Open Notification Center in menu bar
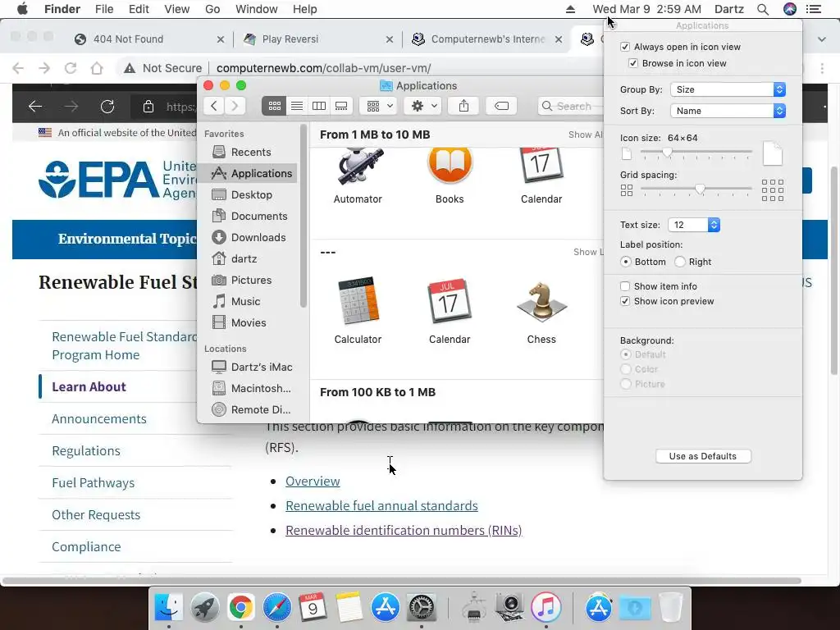This screenshot has height=630, width=840. [814, 9]
